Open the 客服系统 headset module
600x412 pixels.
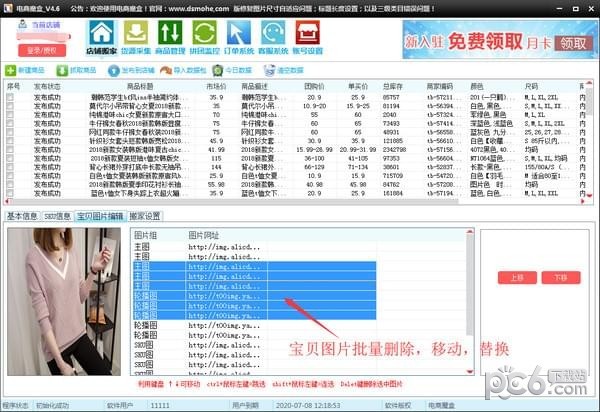point(273,37)
